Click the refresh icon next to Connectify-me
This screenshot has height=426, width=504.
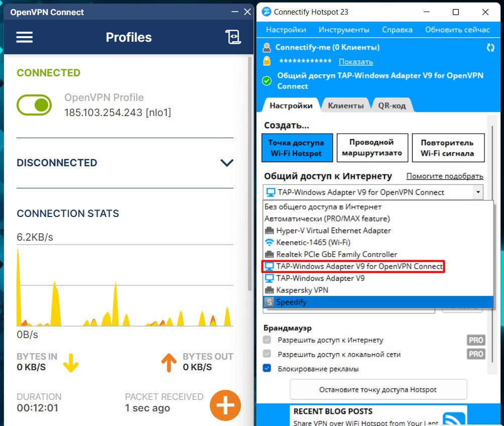pos(490,48)
